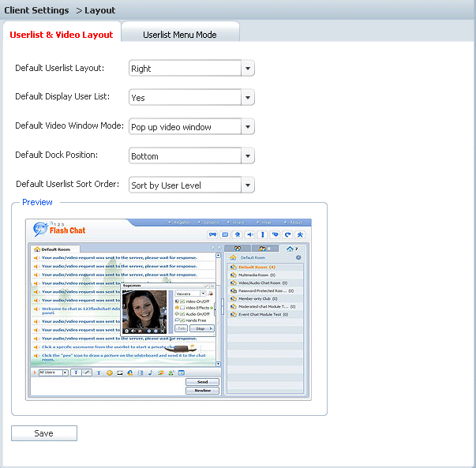Viewport: 476px width, 468px height.
Task: Select the Userlist & Video Layout tab
Action: [62, 35]
